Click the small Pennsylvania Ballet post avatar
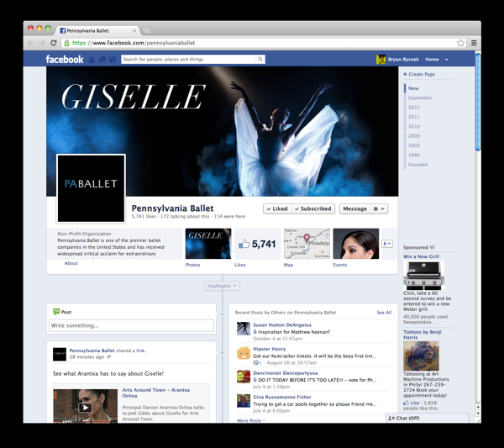The height and width of the screenshot is (448, 504). tap(60, 354)
